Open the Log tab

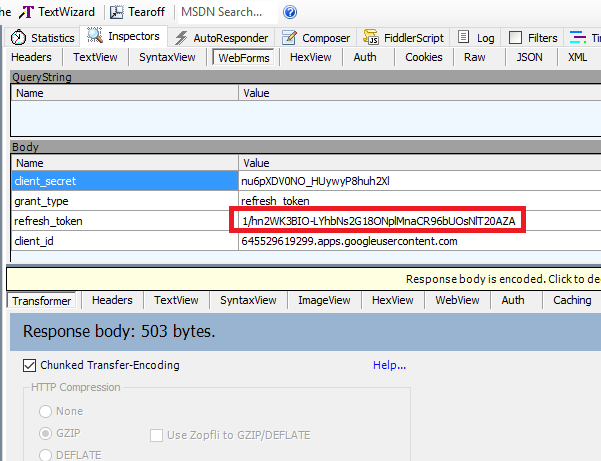click(476, 38)
